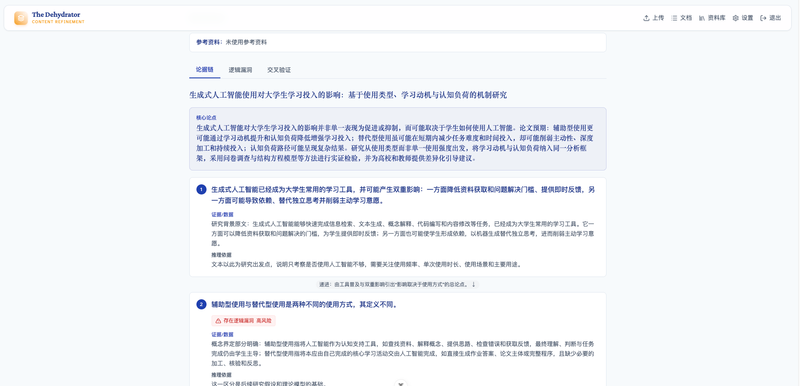Click the 证据/数据 label in argument 1
This screenshot has height=386, width=800.
tap(222, 215)
